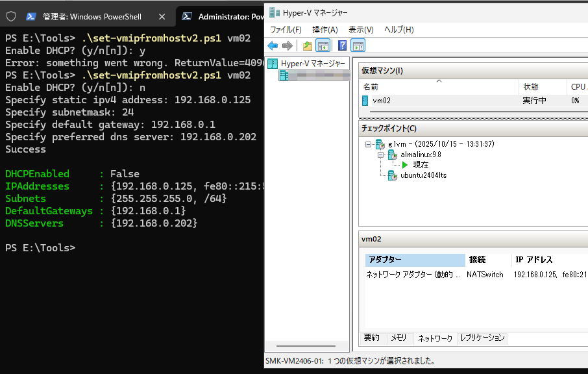
Task: Close the 管理者: Windows PowerShell tab
Action: tap(162, 16)
